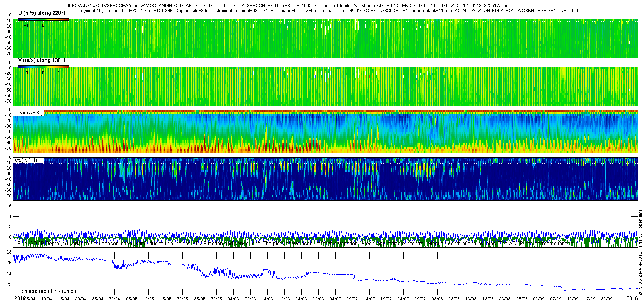Click the 30/05 date tick

[x=216, y=299]
